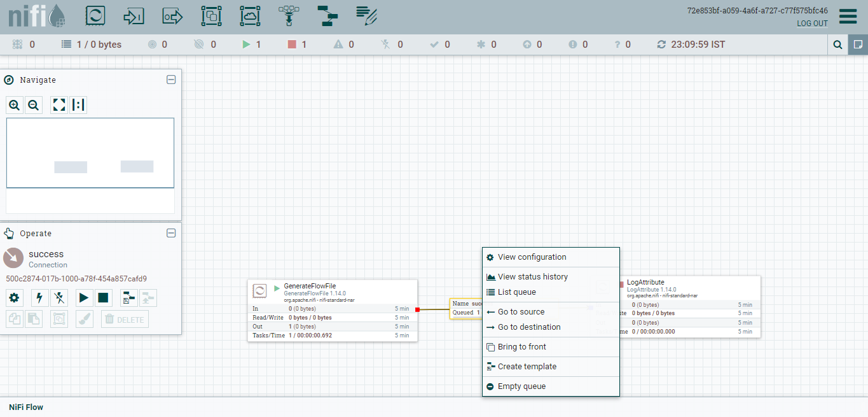Click the 'success' connection name in Operate

[46, 254]
